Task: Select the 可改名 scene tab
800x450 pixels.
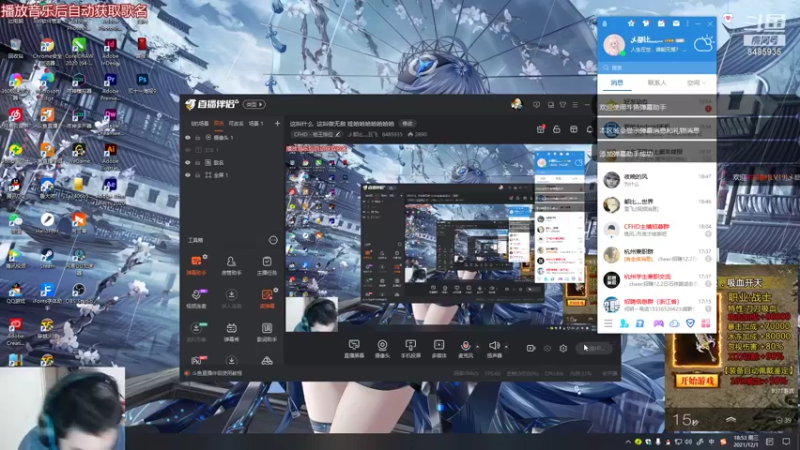Action: point(236,123)
